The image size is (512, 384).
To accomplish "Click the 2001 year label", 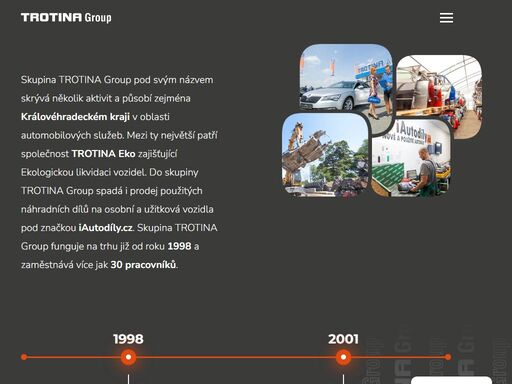I will [343, 339].
